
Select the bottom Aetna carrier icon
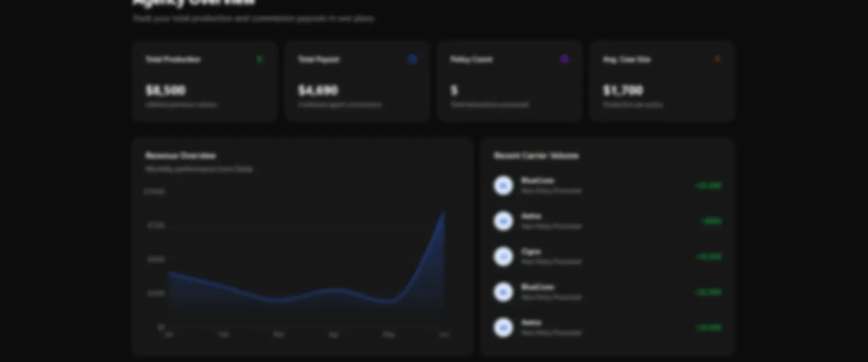[x=504, y=328]
